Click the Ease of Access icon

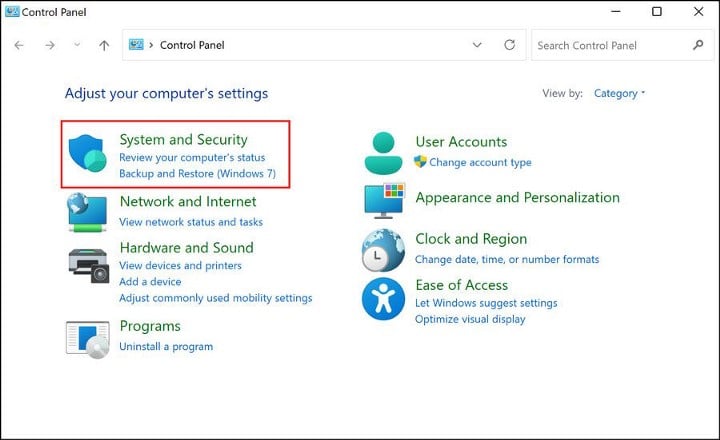tap(383, 299)
